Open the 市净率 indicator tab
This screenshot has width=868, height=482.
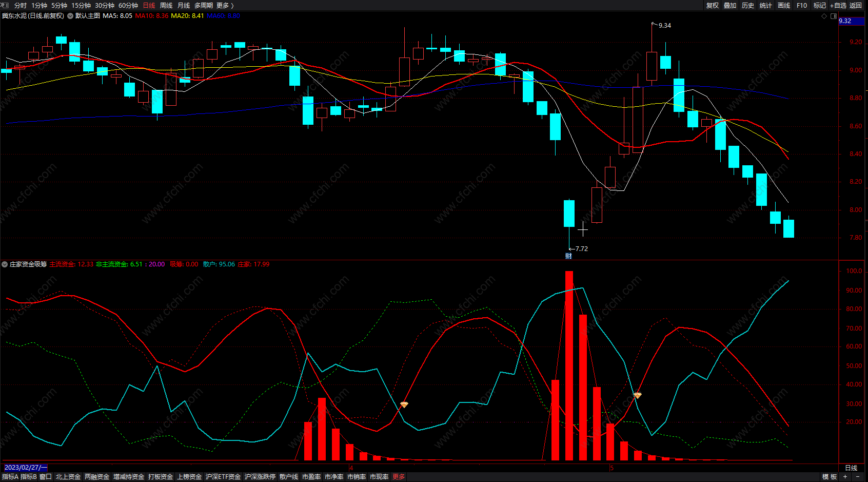coord(334,477)
